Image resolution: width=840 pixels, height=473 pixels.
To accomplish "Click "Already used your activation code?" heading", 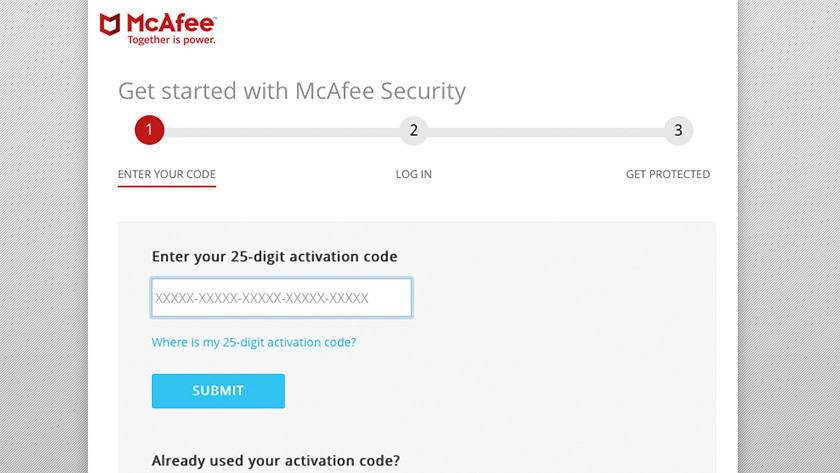I will point(276,461).
